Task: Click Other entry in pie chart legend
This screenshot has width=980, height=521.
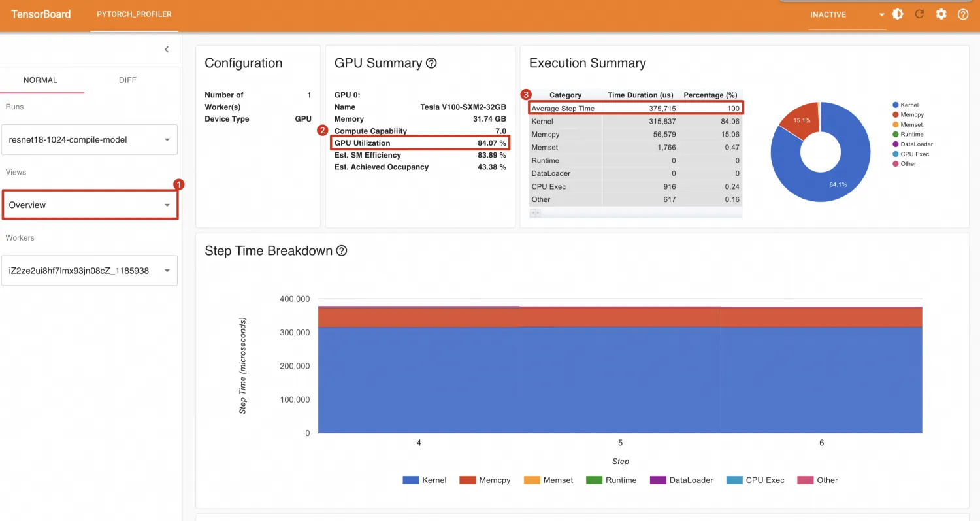Action: [904, 163]
